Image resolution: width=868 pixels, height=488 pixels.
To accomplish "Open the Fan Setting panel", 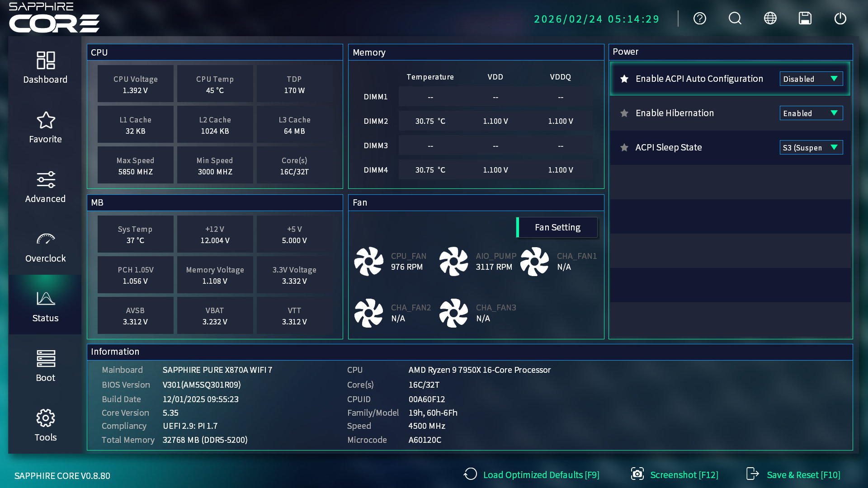I will (557, 227).
